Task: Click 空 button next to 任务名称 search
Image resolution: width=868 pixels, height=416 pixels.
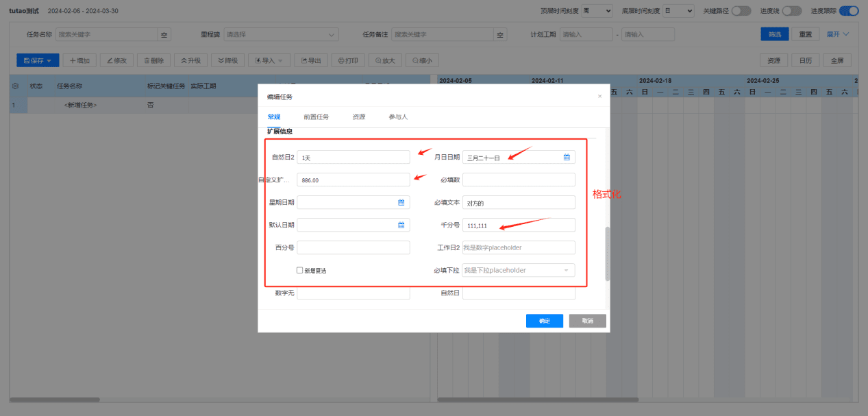Action: click(x=164, y=34)
